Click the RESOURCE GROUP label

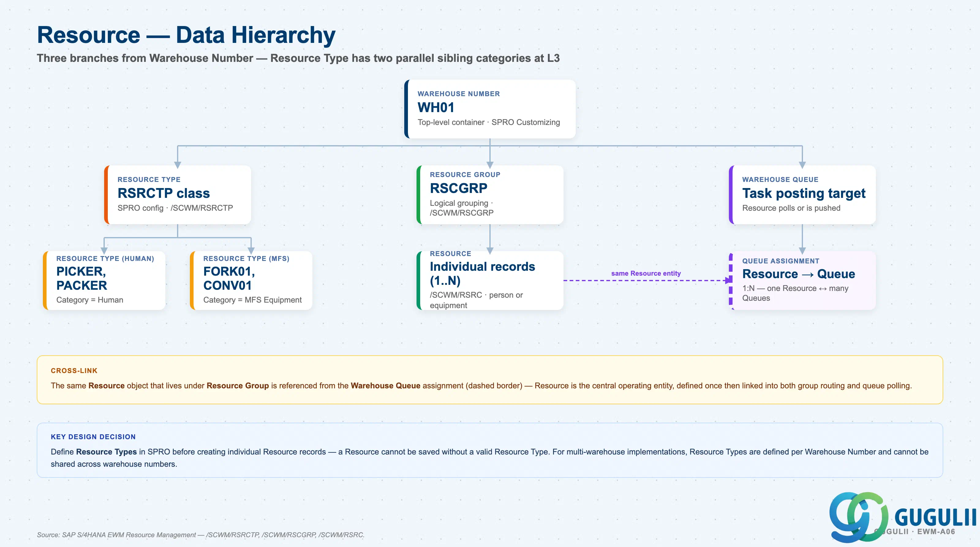tap(465, 175)
